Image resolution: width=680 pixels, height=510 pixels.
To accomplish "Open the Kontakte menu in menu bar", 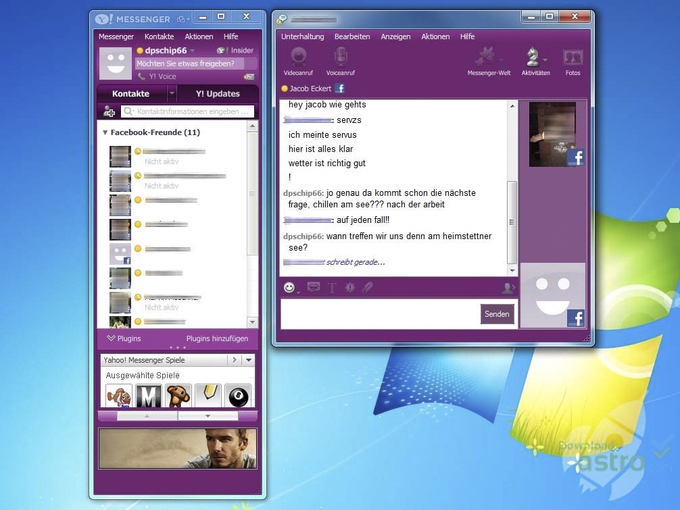I will pos(159,36).
